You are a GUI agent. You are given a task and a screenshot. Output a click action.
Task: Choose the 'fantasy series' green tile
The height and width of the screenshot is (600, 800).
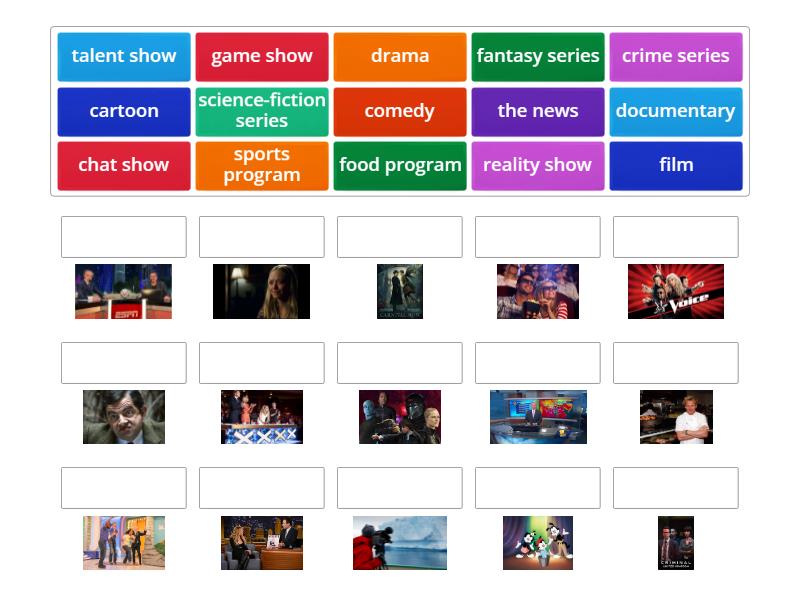pos(538,56)
